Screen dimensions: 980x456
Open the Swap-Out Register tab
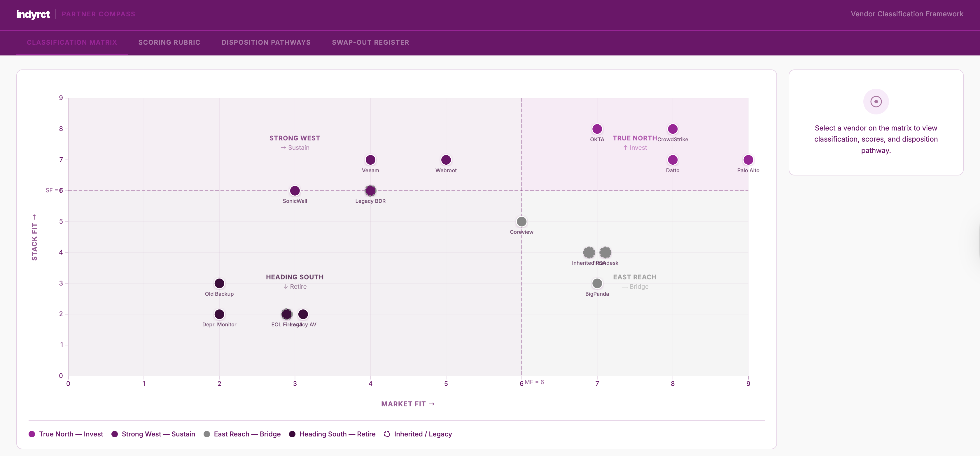click(x=370, y=42)
